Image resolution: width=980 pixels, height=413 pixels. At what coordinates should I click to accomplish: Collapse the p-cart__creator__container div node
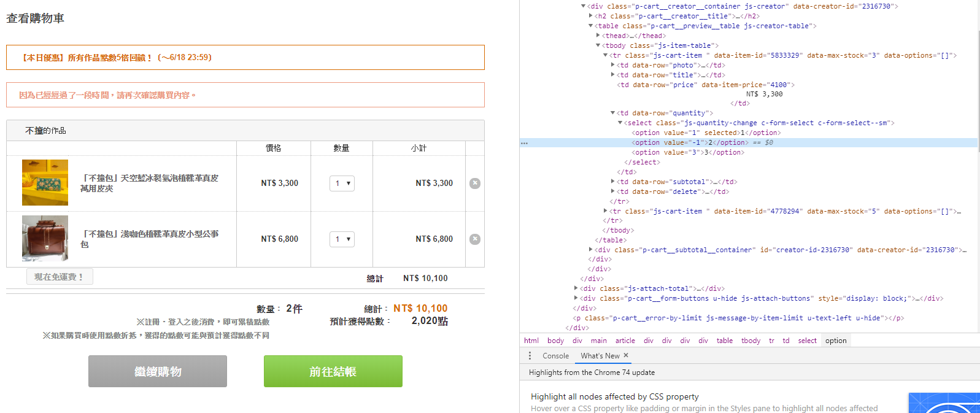pos(584,6)
